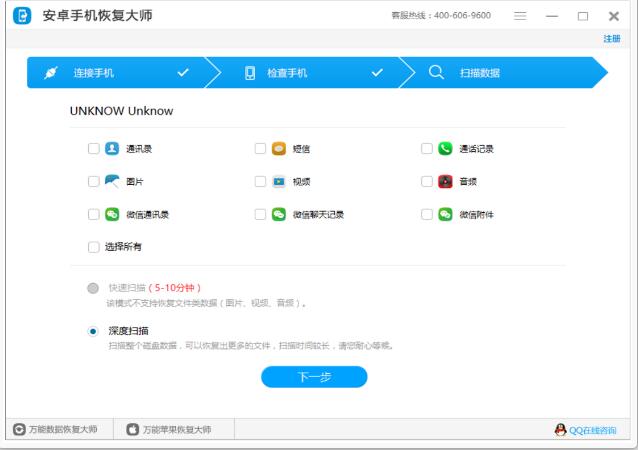Click the UNKNOW Unknow device name

click(121, 111)
